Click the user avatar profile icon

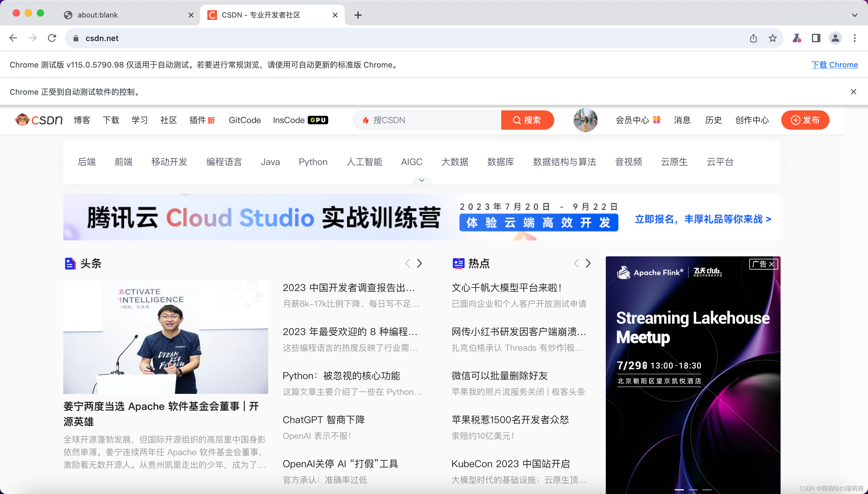585,120
